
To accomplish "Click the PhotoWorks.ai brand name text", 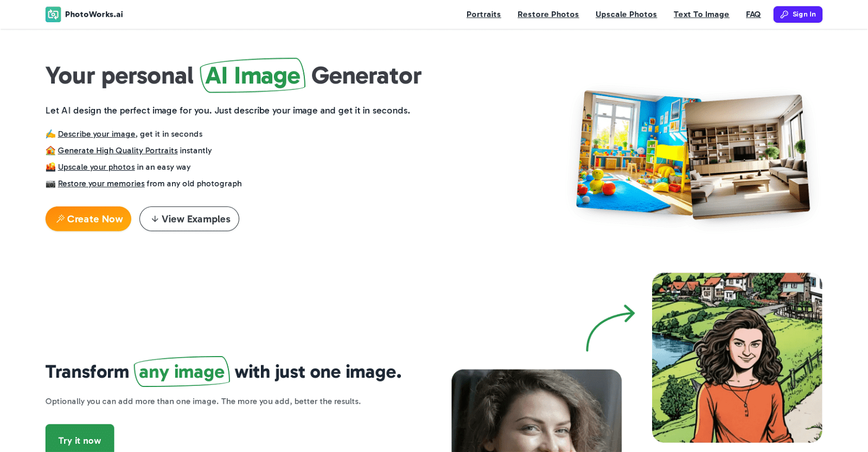I will (x=94, y=15).
